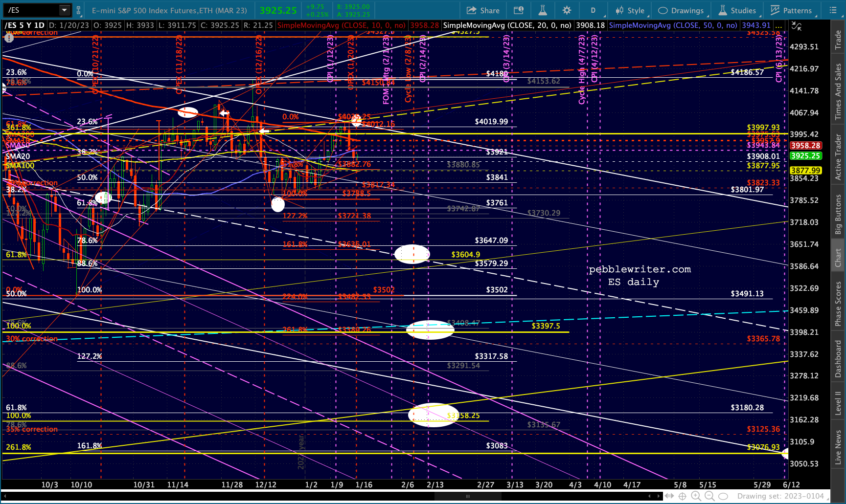Click the zoom out magnifier icon
Viewport: 846px width, 504px height.
coord(709,496)
